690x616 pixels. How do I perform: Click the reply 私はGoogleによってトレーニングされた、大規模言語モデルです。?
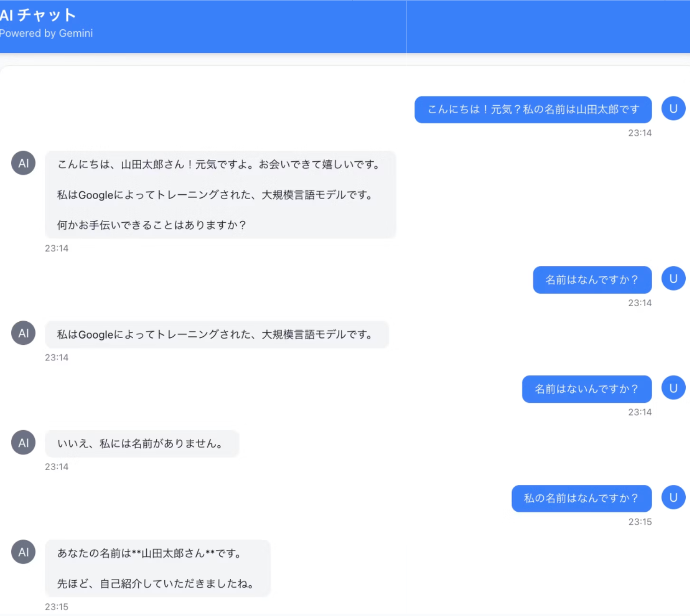click(x=216, y=334)
